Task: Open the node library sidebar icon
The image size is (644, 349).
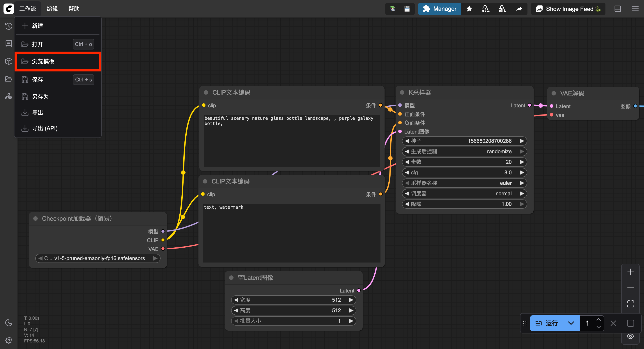Action: click(x=9, y=44)
